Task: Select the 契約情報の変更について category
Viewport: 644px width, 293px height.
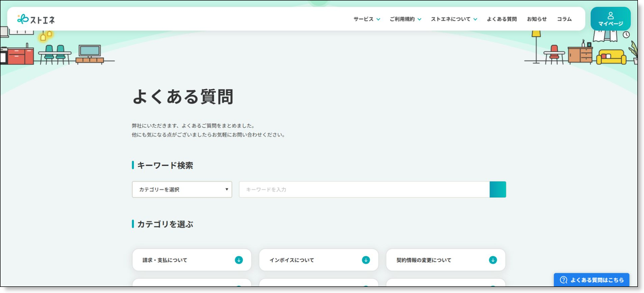Action: 446,260
